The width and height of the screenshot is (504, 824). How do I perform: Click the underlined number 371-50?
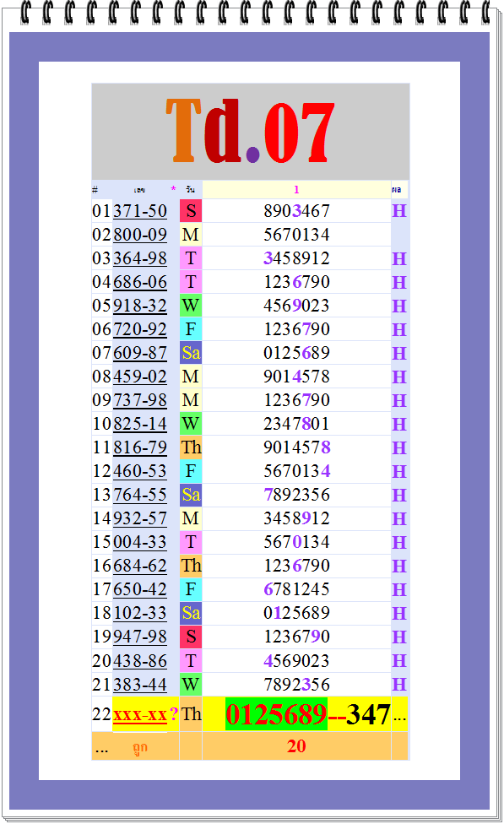click(x=140, y=211)
